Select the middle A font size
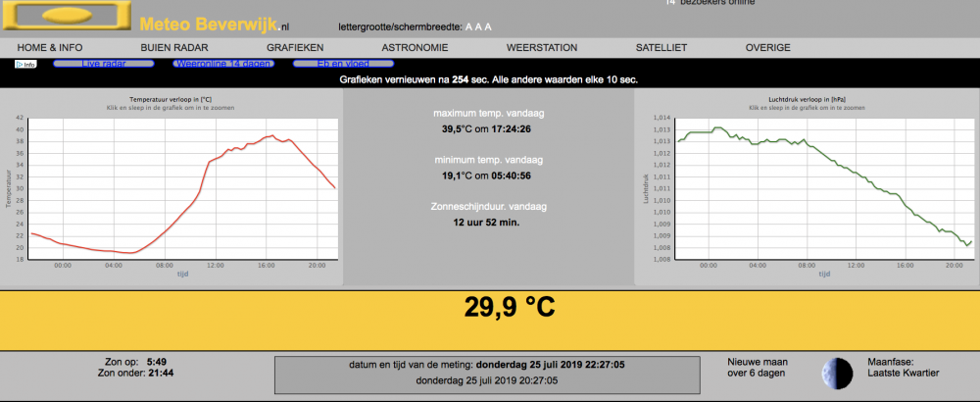This screenshot has height=402, width=980. coord(479,26)
